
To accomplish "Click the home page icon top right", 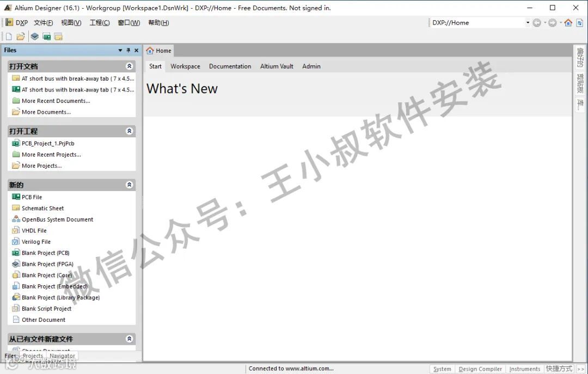I will 568,22.
